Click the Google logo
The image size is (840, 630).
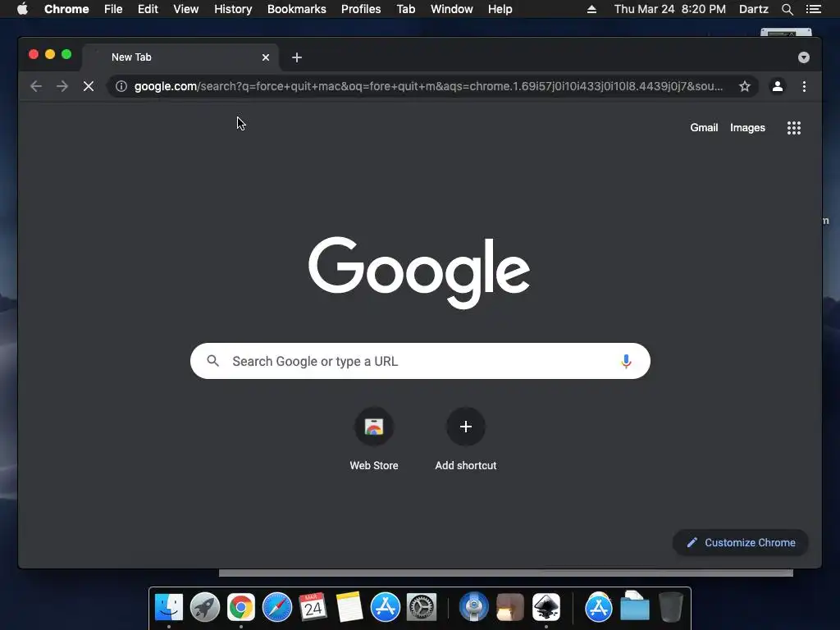[419, 272]
